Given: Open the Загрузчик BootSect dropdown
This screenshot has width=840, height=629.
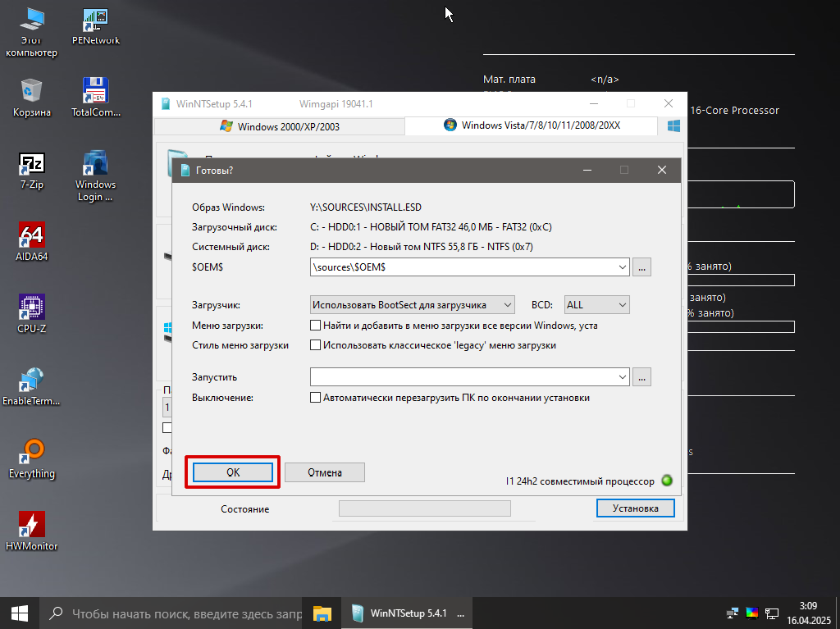Looking at the screenshot, I should pos(412,305).
